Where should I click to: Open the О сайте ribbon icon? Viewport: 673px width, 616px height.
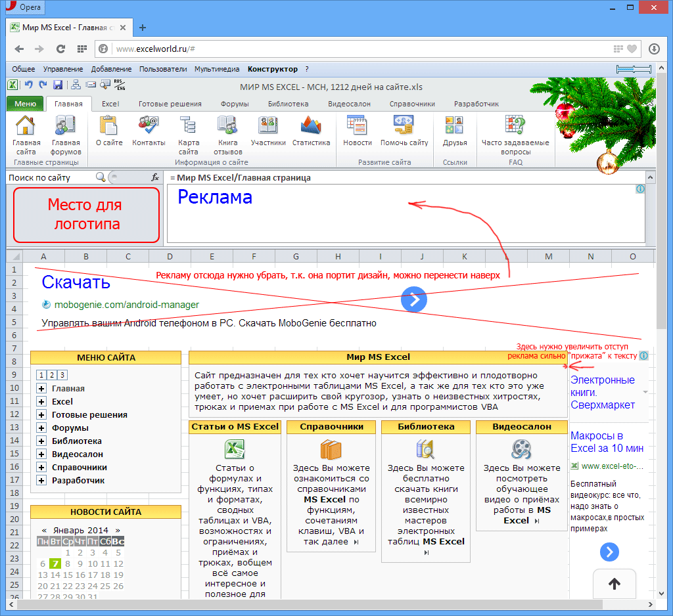pos(108,125)
